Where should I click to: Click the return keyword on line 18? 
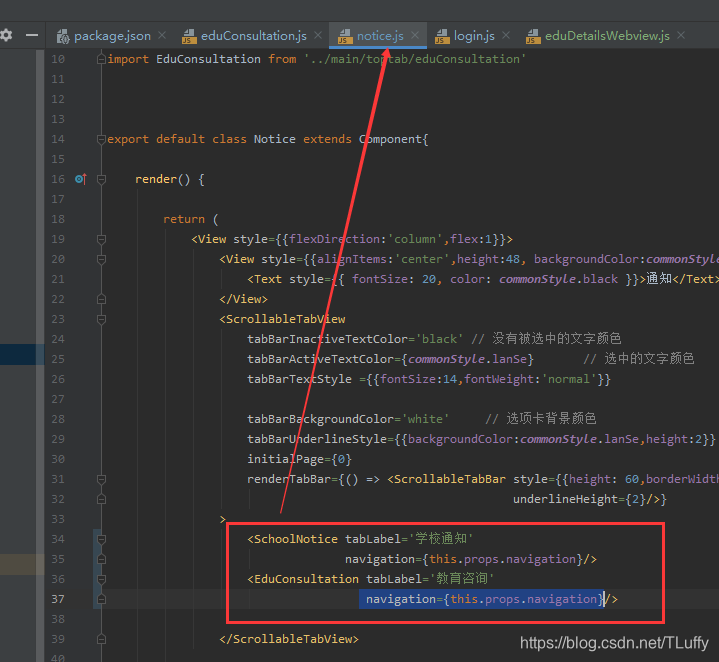(x=184, y=219)
